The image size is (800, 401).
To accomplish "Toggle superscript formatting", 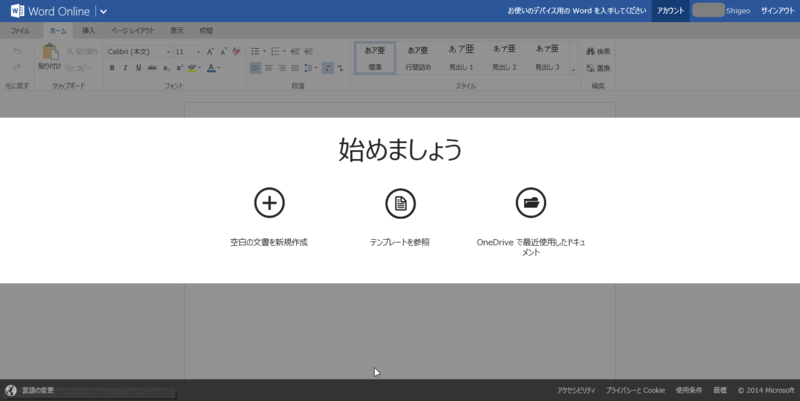I will tap(179, 68).
